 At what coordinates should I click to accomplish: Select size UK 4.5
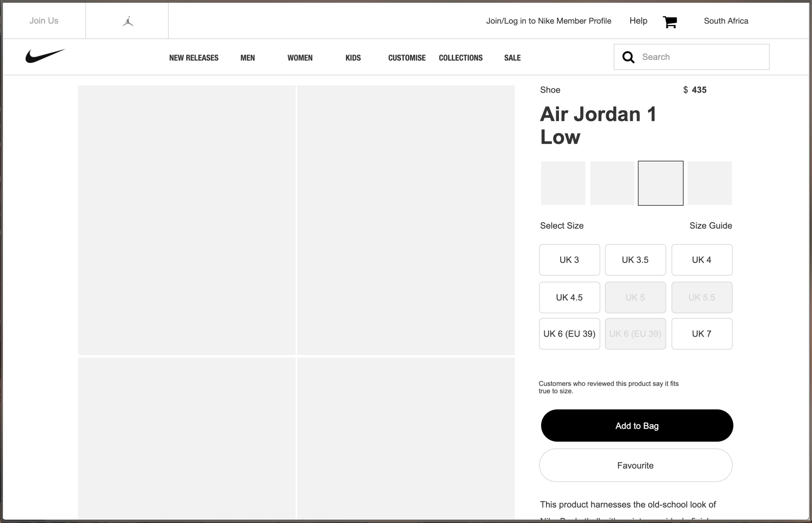coord(569,297)
